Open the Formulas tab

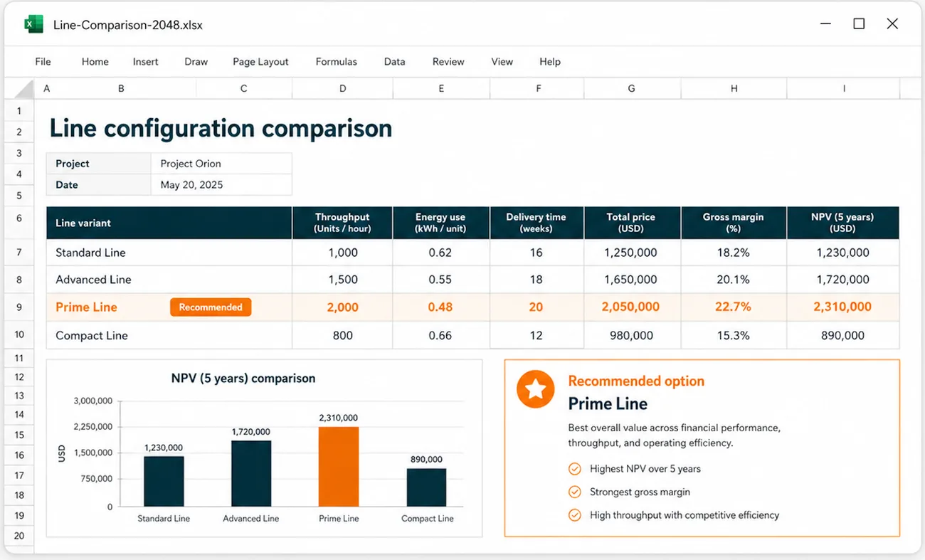[336, 62]
